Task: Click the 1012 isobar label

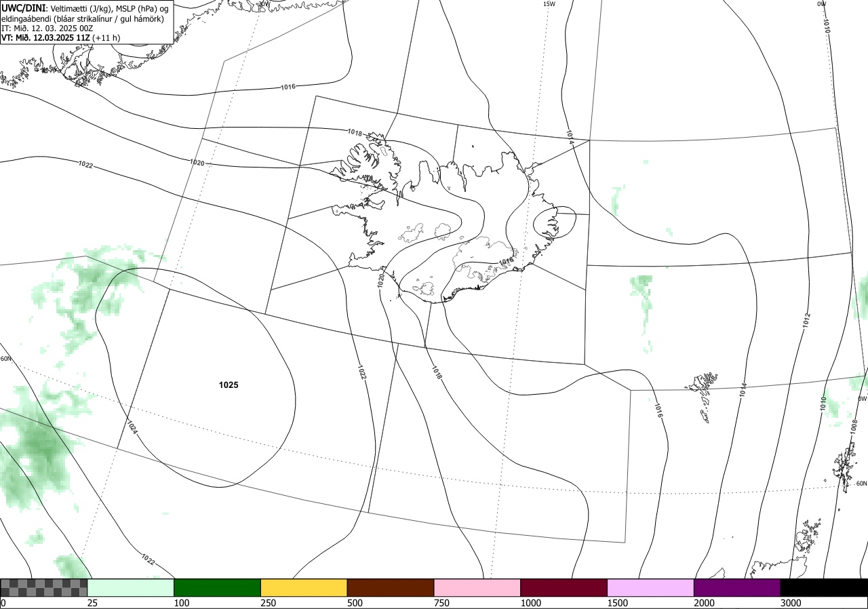Action: (806, 319)
